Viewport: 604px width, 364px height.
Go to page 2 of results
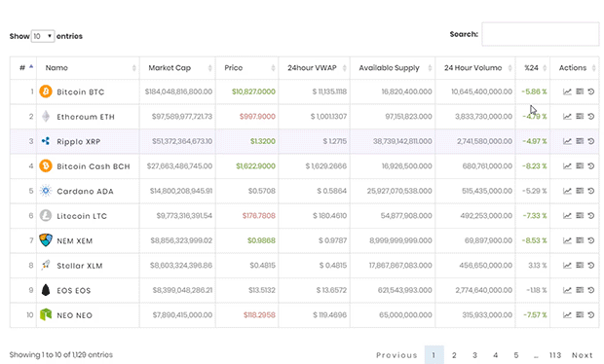[454, 355]
